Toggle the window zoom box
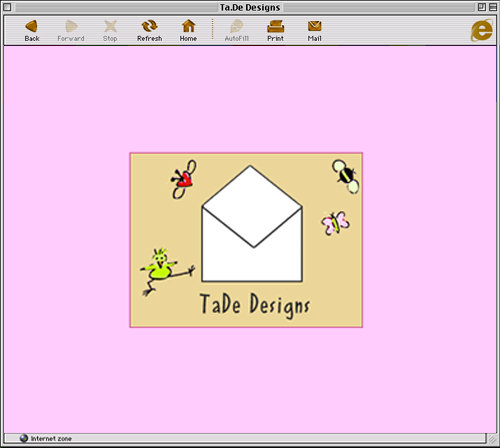 (x=482, y=7)
